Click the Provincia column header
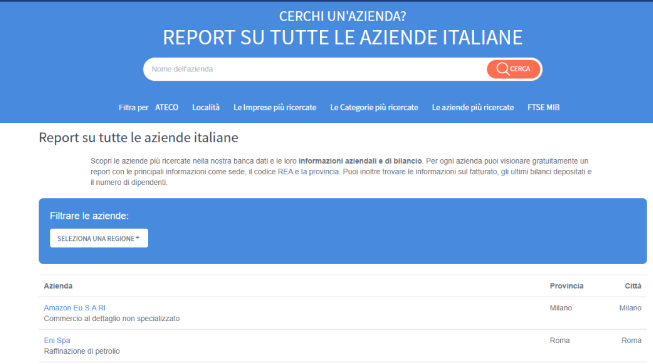Image resolution: width=653 pixels, height=364 pixels. click(x=566, y=286)
